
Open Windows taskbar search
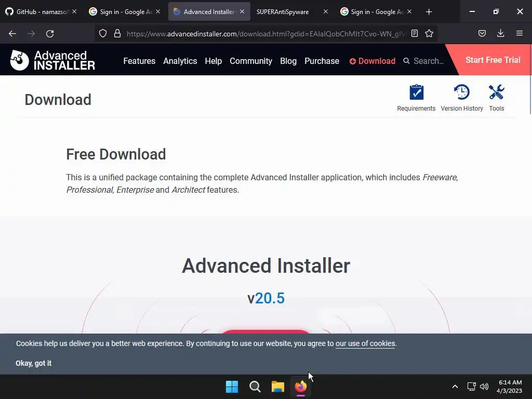pos(255,387)
